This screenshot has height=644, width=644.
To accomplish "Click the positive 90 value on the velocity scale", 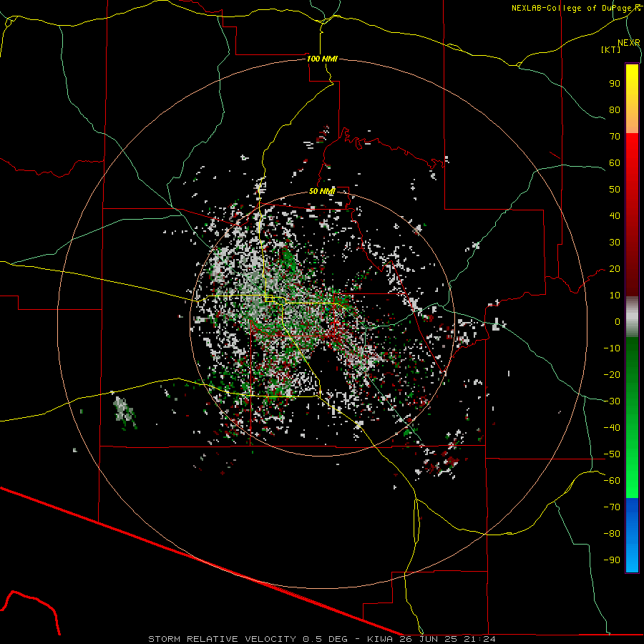I will (615, 84).
